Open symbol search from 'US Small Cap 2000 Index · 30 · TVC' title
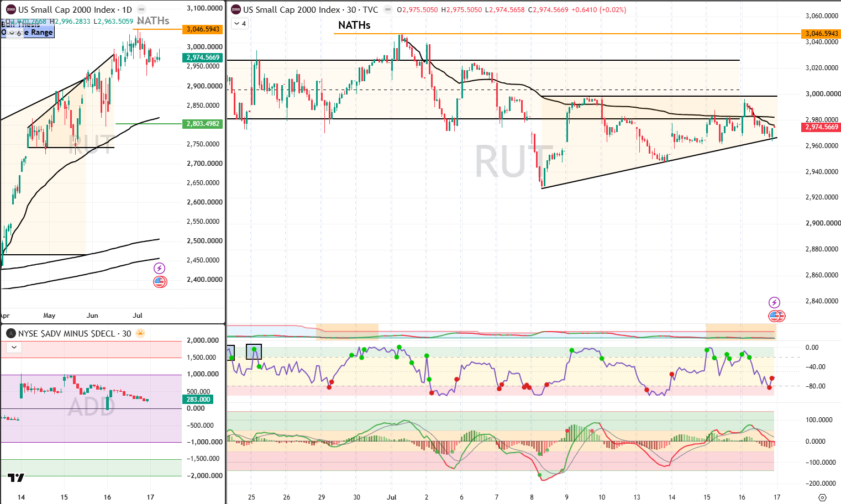 [311, 9]
